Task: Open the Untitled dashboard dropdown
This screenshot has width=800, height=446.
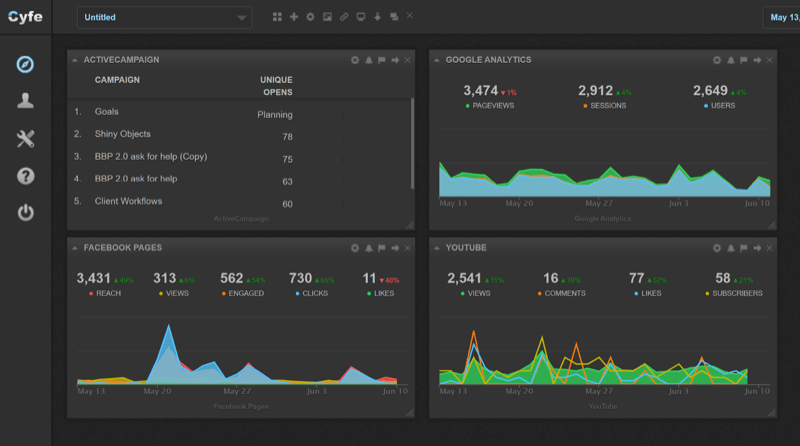Action: 164,17
